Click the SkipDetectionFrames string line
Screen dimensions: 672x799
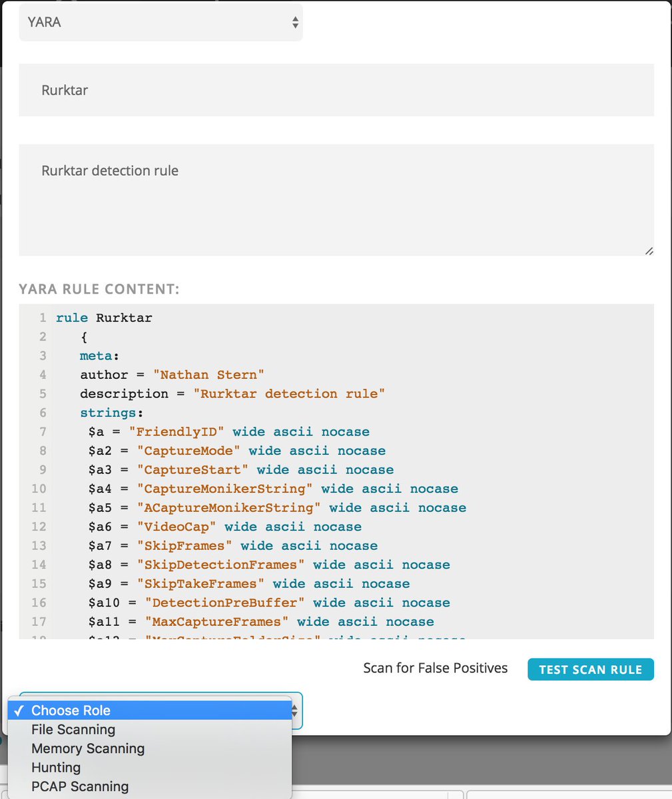tap(269, 565)
